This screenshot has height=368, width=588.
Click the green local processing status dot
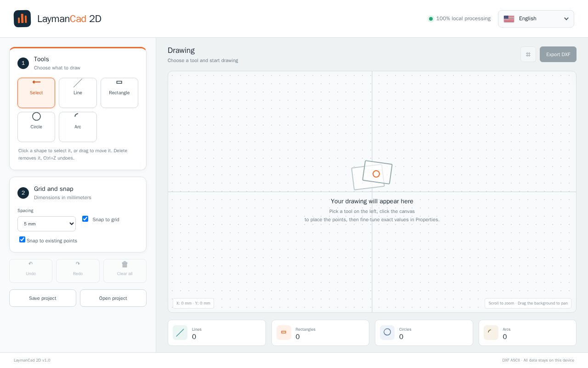point(431,19)
